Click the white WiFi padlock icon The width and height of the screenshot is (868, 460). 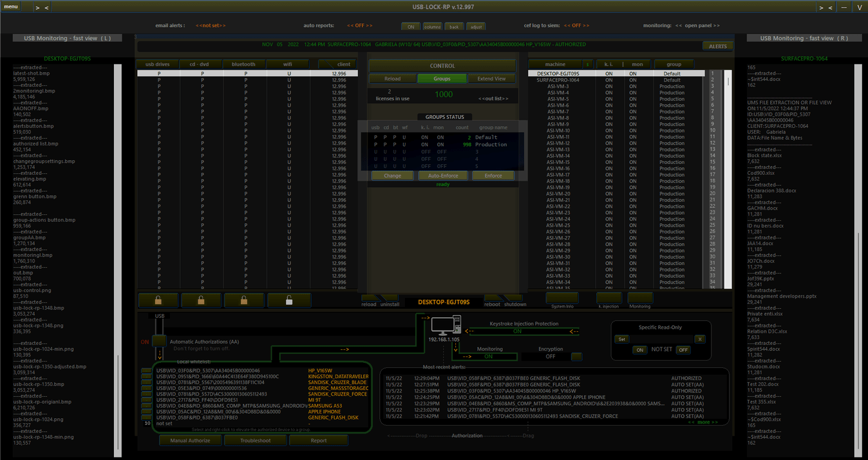[288, 300]
